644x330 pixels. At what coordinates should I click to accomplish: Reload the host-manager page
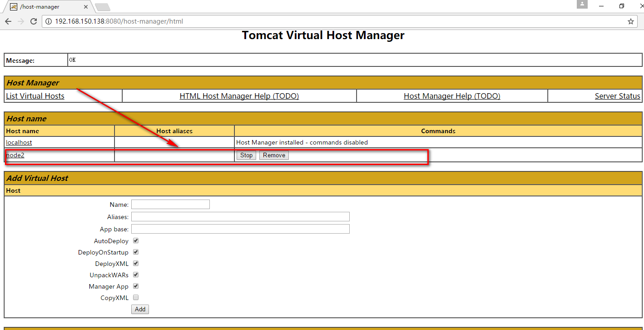click(x=34, y=21)
